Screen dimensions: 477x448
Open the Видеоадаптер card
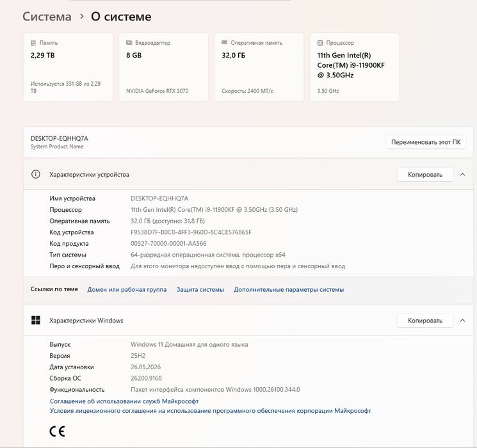click(x=164, y=67)
